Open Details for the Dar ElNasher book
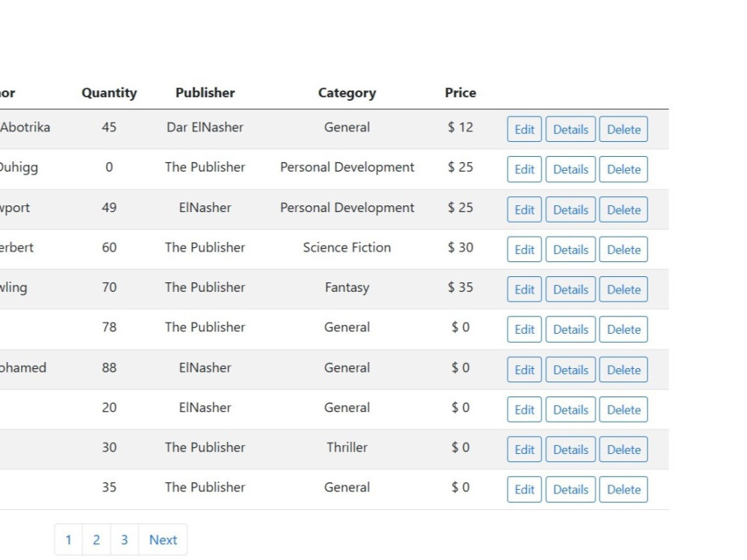The image size is (747, 560). click(570, 129)
